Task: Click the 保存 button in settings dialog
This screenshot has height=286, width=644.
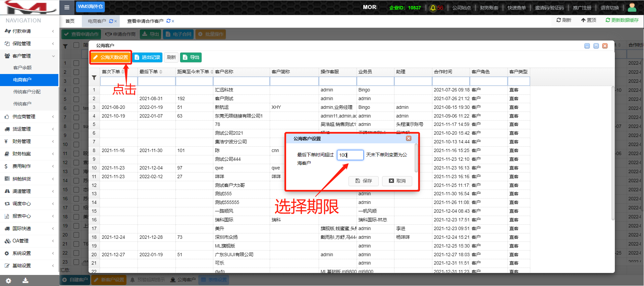Action: [x=364, y=181]
